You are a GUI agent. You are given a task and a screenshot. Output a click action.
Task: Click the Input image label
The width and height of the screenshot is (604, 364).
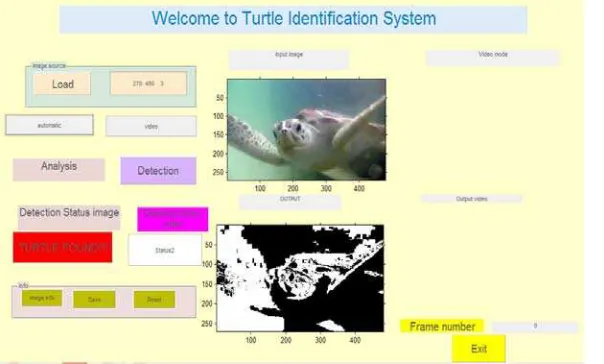(289, 60)
